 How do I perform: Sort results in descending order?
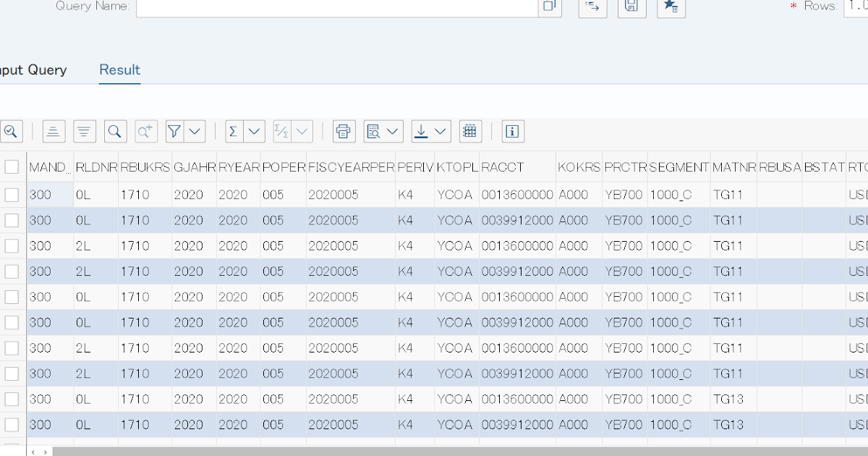pos(84,131)
